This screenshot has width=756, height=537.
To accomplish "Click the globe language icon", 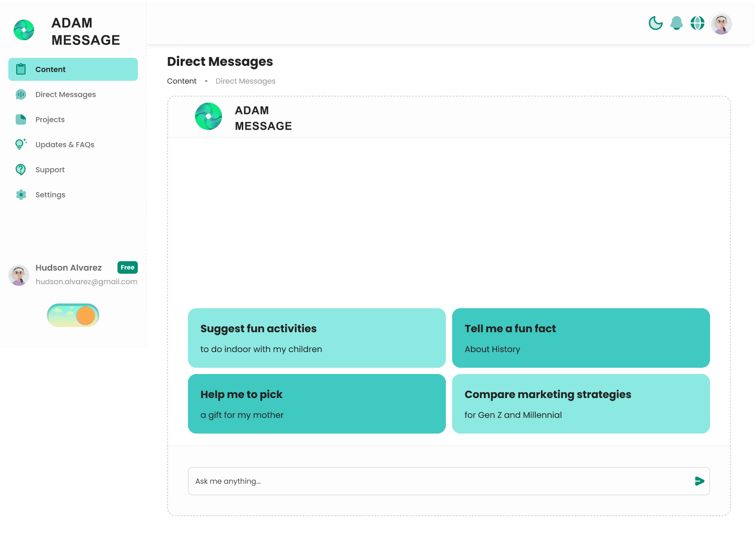I will tap(698, 23).
